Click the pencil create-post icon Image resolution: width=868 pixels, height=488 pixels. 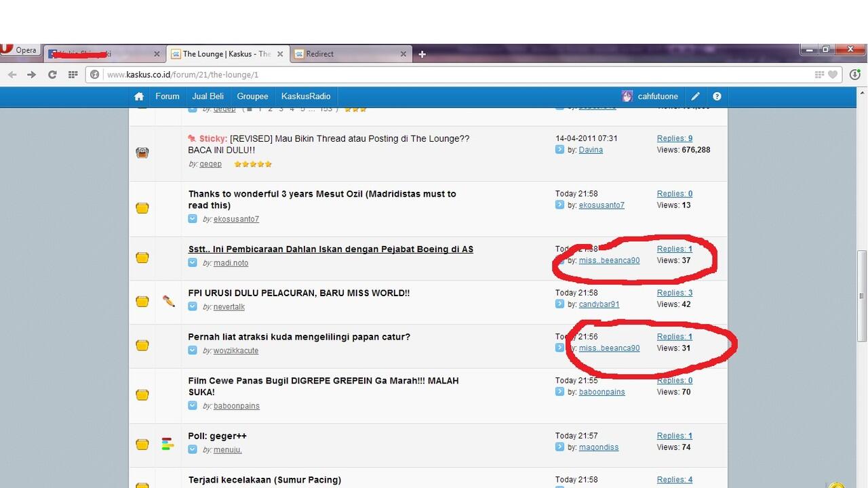[695, 96]
